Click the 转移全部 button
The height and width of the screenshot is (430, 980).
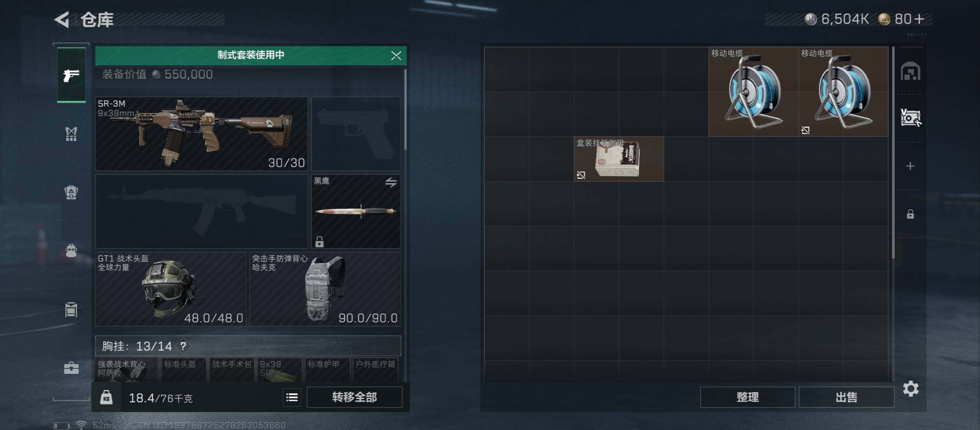[x=355, y=397]
